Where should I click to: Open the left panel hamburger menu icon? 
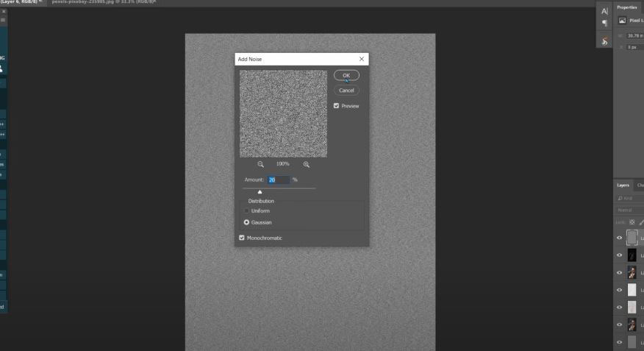pos(3,20)
